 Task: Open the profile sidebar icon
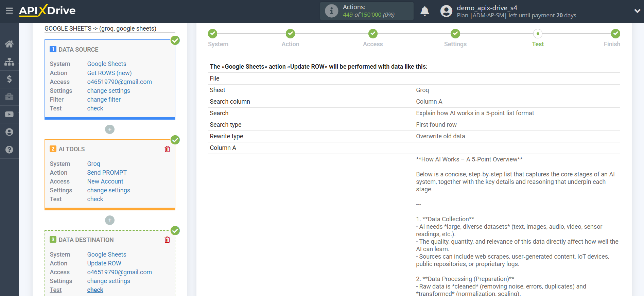9,132
